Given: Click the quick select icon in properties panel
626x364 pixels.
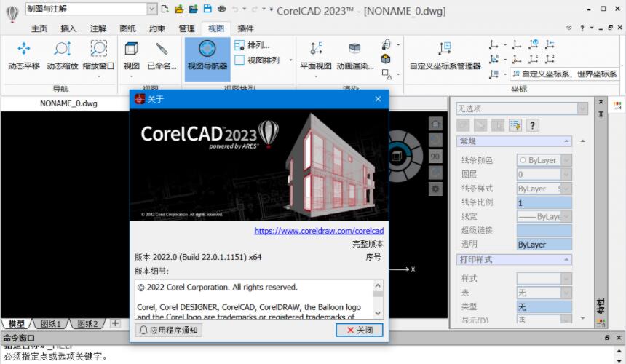Looking at the screenshot, I should (x=515, y=125).
